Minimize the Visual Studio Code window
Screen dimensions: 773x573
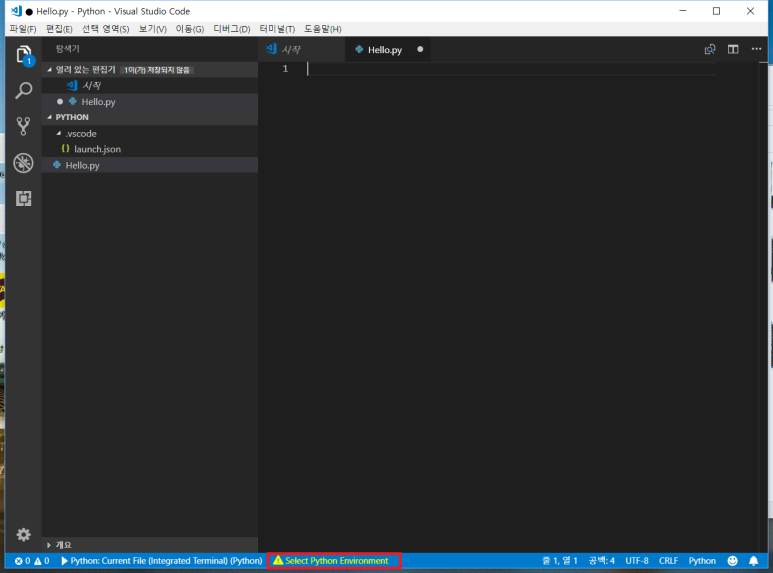point(683,11)
